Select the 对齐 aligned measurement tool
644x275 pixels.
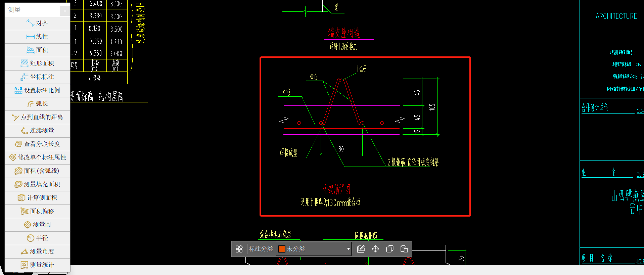coord(37,23)
